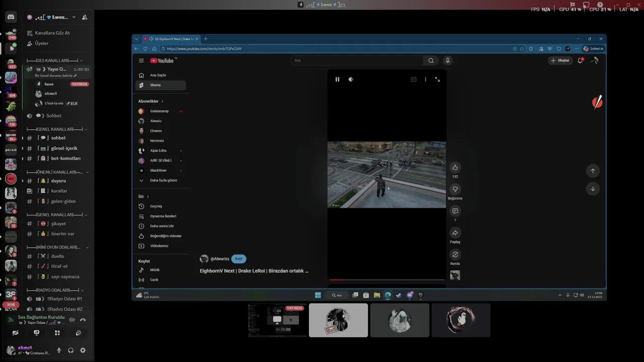Refresh the streamed browser page
The image size is (644, 362).
(x=145, y=49)
